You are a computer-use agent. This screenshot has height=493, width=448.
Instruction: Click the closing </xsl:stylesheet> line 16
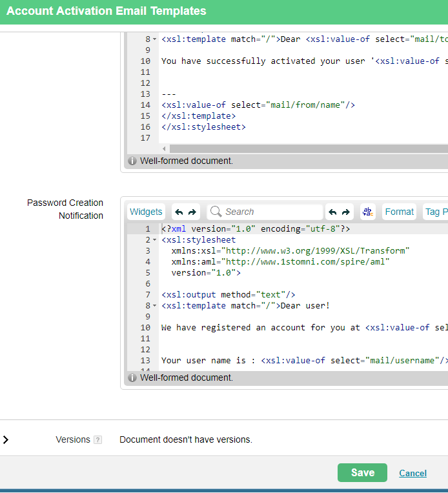tap(203, 127)
